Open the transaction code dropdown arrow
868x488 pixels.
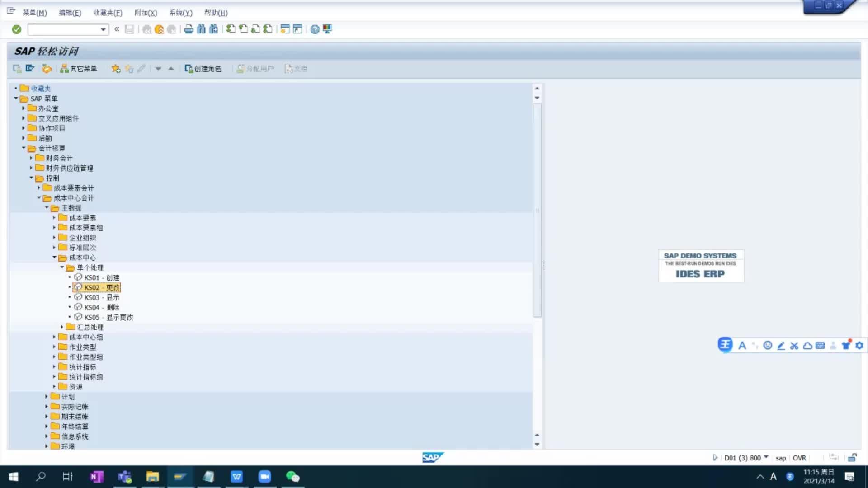click(x=103, y=30)
